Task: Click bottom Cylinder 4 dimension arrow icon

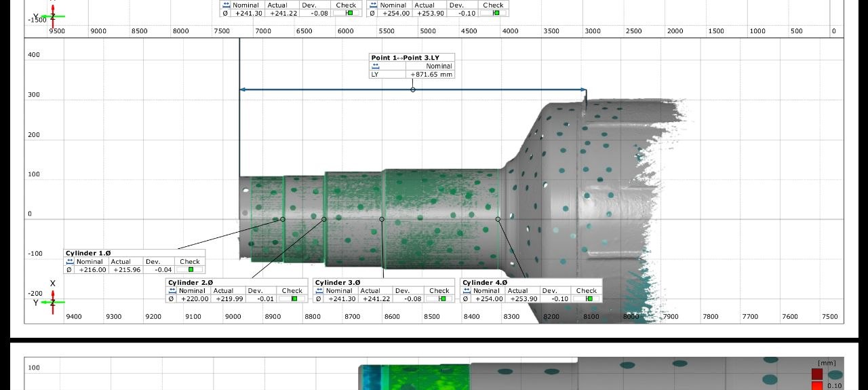Action: [x=467, y=290]
